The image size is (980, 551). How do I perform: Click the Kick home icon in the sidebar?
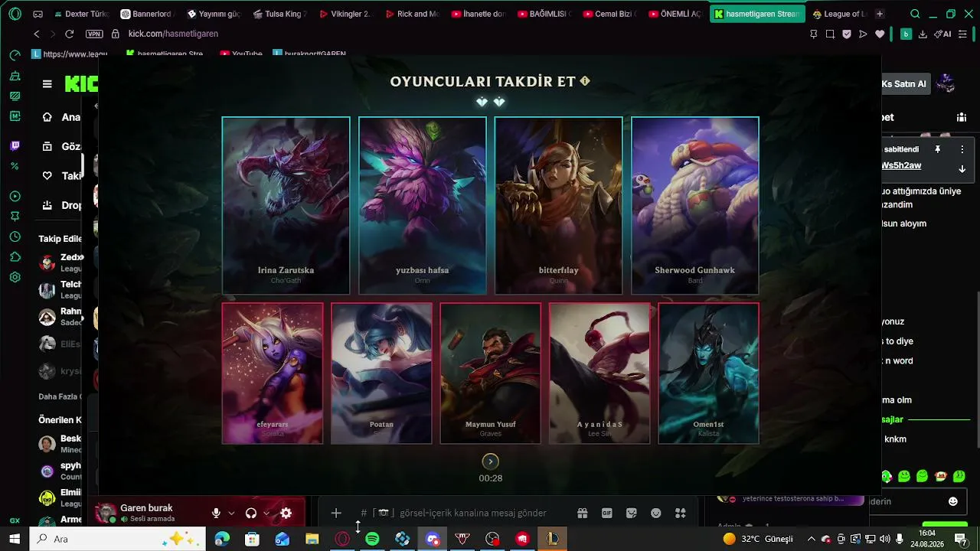click(x=47, y=117)
